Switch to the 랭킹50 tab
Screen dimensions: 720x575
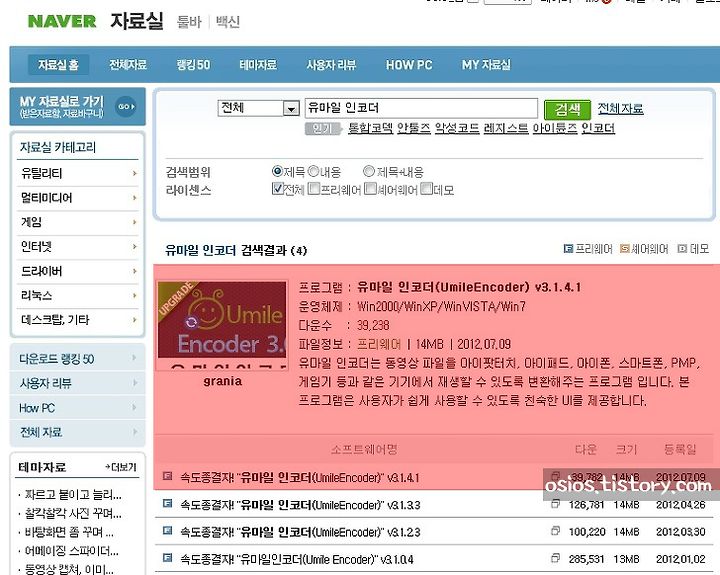coord(193,65)
